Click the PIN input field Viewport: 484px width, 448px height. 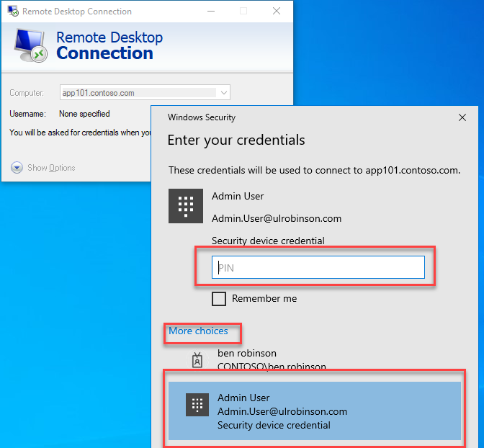point(318,267)
